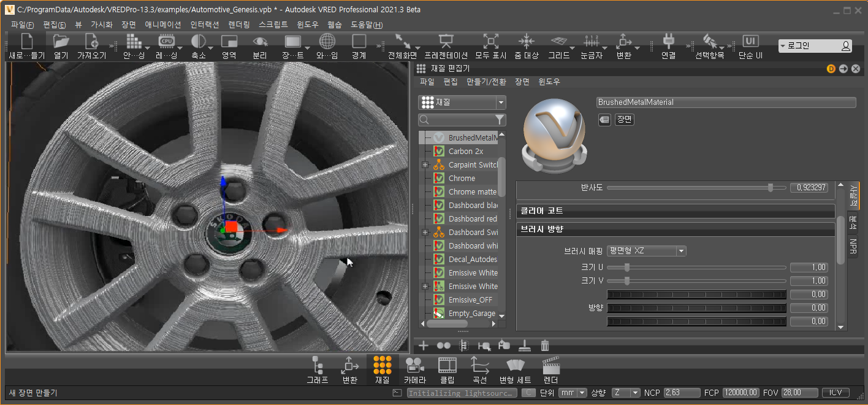Collapse the 브러시 방향 section header
The height and width of the screenshot is (405, 868).
[x=676, y=229]
